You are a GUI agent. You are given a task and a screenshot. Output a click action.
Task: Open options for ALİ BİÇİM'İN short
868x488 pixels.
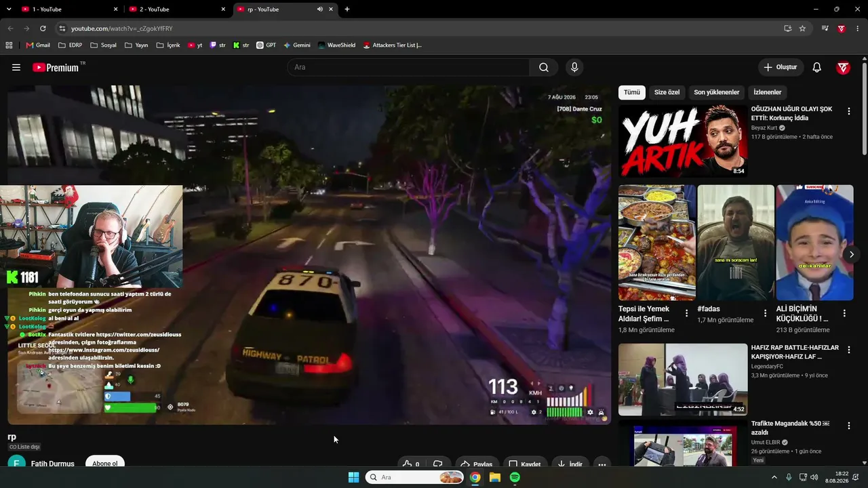pos(844,313)
